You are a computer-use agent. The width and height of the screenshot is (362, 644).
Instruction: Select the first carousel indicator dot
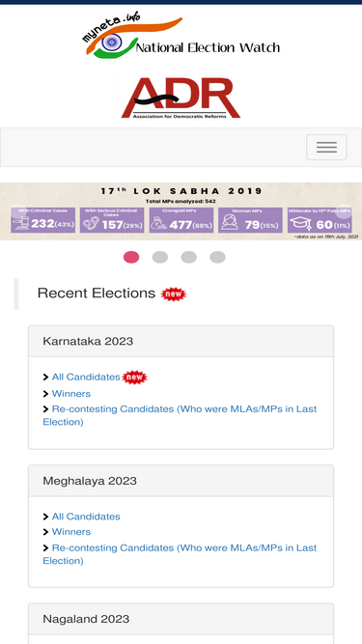131,257
